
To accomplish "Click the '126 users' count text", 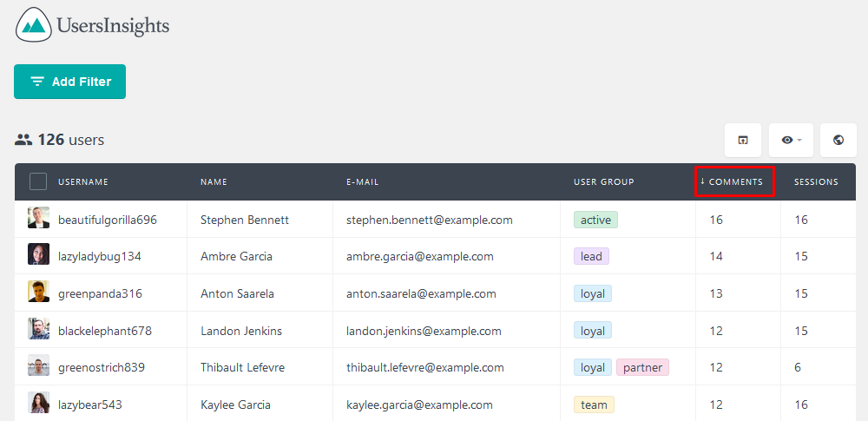I will click(x=71, y=140).
